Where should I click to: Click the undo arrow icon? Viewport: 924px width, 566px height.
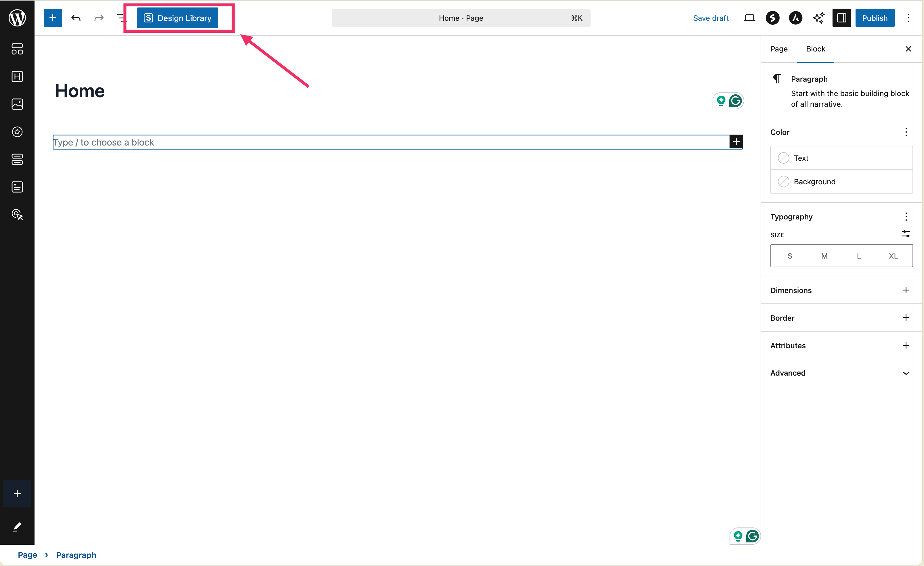point(76,18)
